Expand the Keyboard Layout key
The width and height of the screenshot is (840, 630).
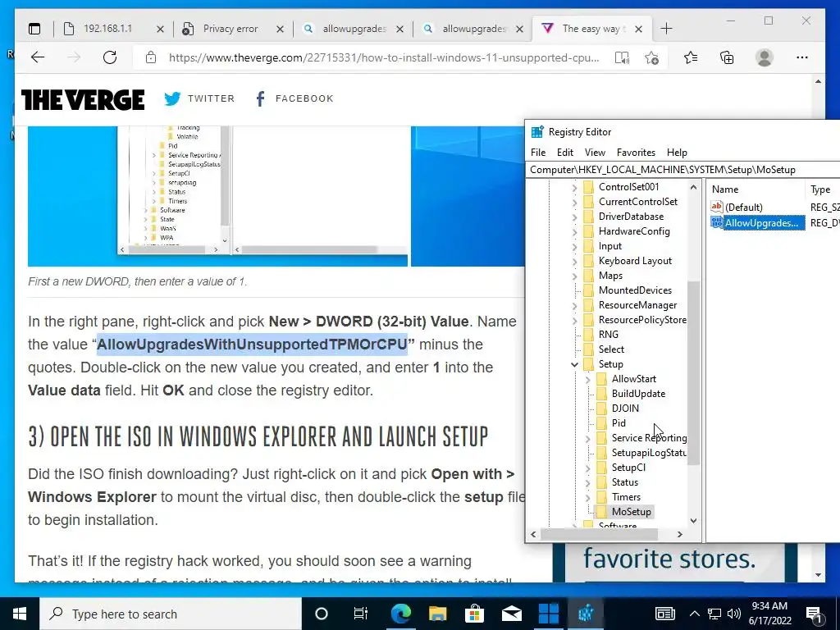575,262
